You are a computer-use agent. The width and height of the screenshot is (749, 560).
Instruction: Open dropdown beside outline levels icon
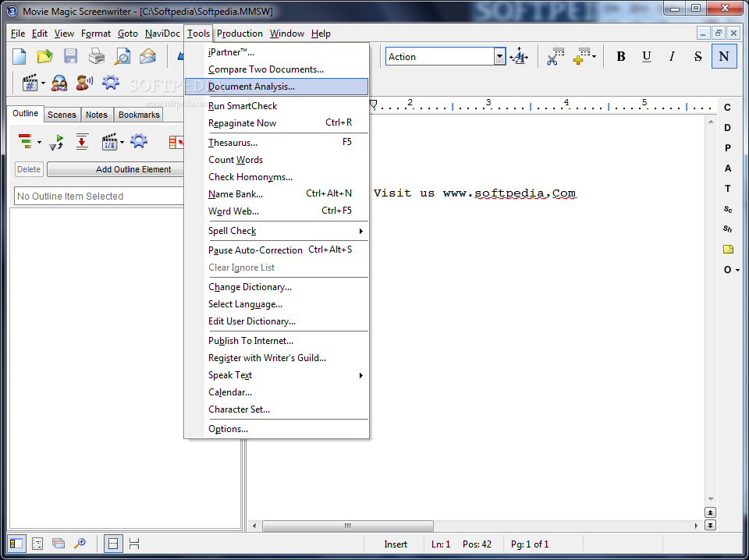[x=39, y=142]
